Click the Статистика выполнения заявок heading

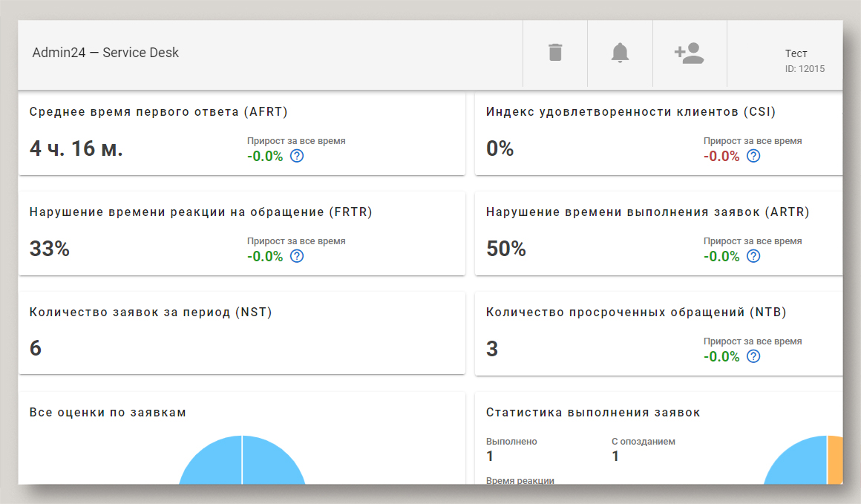(x=593, y=413)
